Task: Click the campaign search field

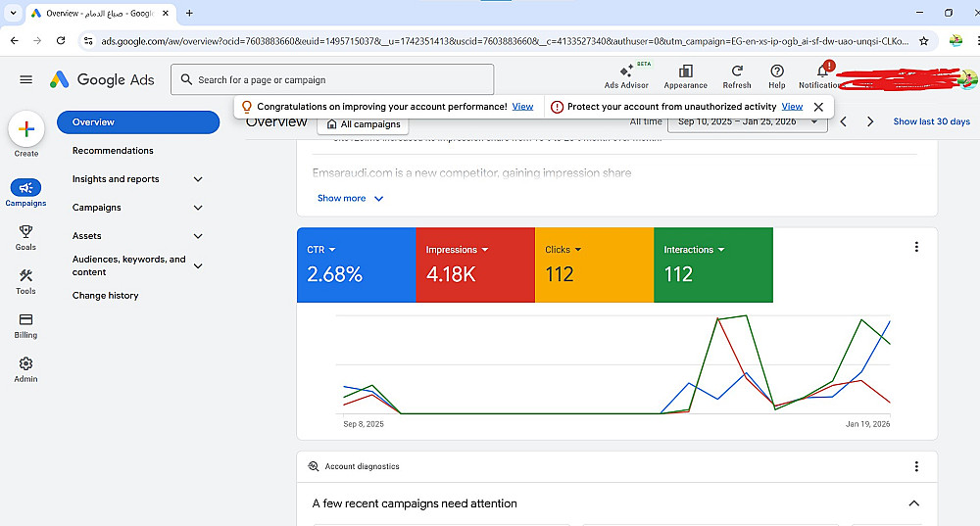Action: [x=333, y=80]
